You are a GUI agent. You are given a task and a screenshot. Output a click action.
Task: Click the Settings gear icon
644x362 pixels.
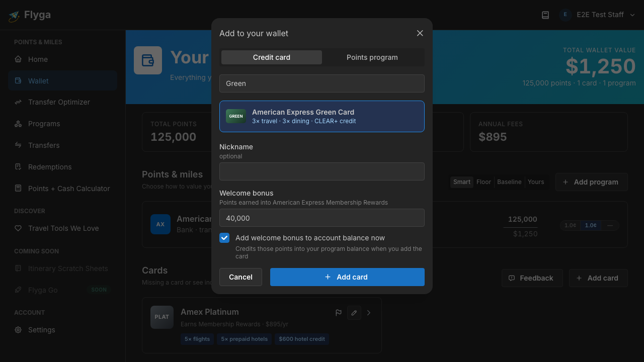coord(18,330)
